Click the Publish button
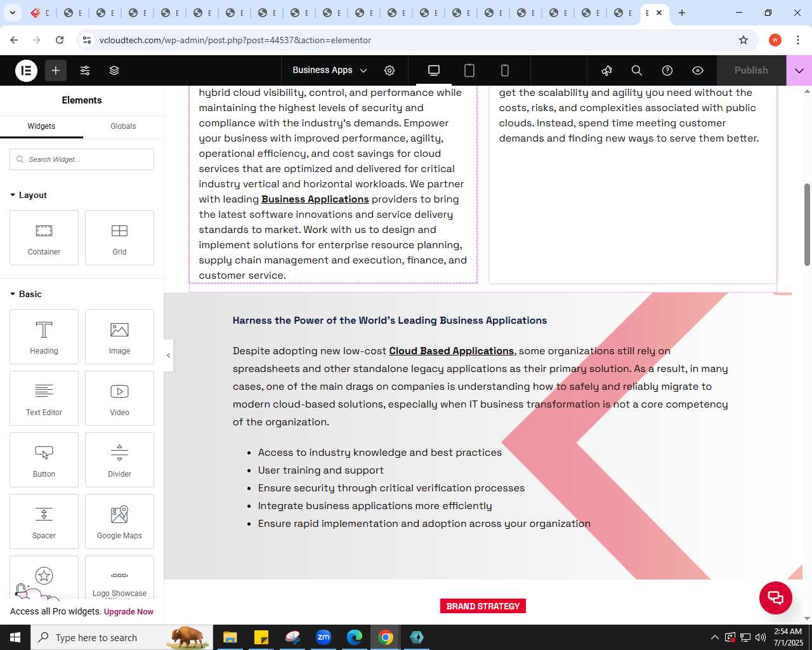812x650 pixels. pos(751,70)
